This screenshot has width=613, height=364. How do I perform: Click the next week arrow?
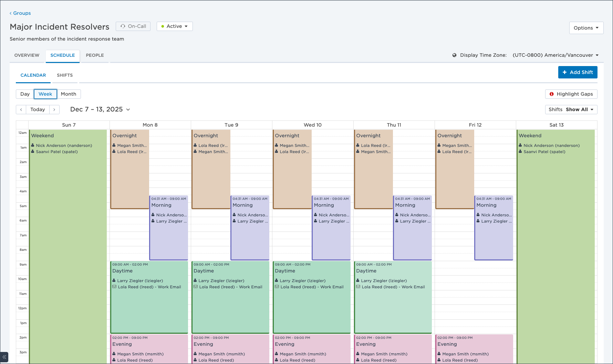(x=54, y=109)
